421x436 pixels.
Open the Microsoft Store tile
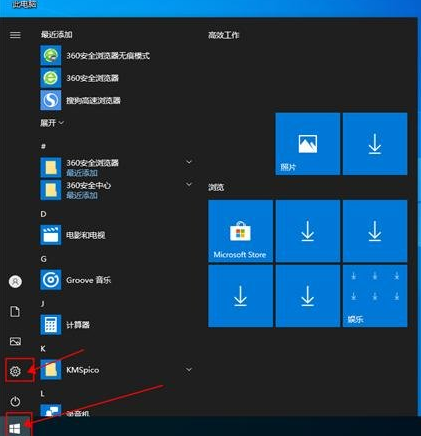240,231
